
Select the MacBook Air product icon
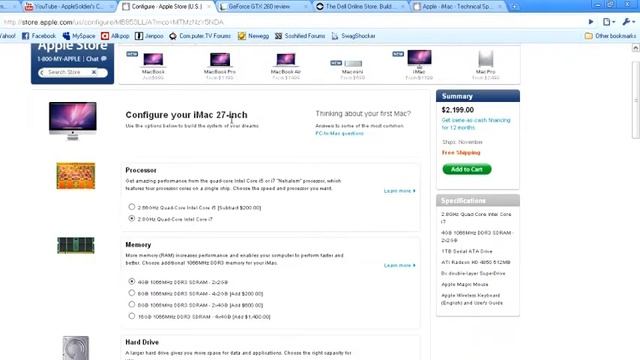point(286,60)
